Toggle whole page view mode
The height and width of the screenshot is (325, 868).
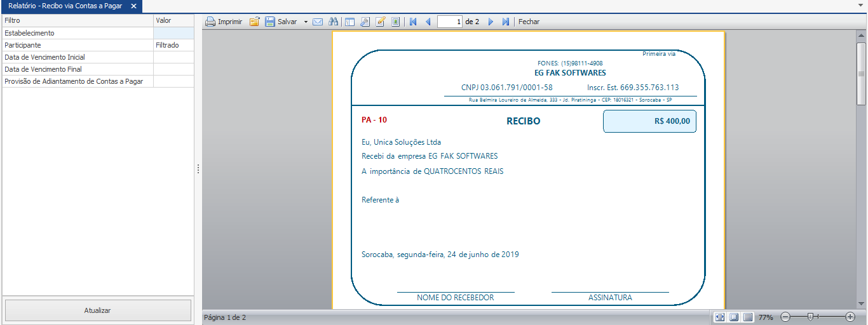[734, 317]
